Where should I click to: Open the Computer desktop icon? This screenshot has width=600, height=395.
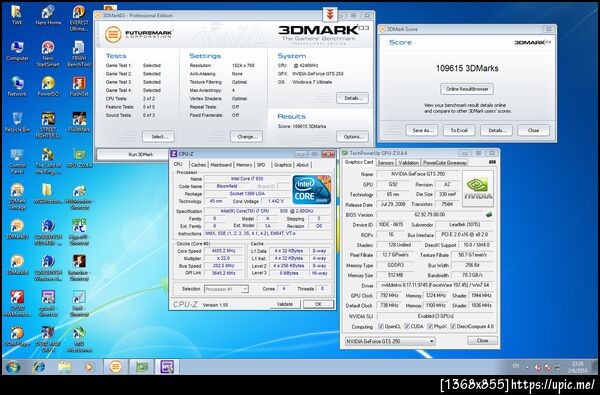[x=17, y=51]
